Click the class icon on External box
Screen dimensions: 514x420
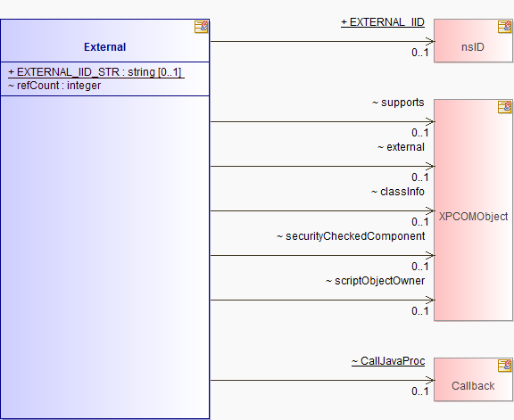(202, 27)
